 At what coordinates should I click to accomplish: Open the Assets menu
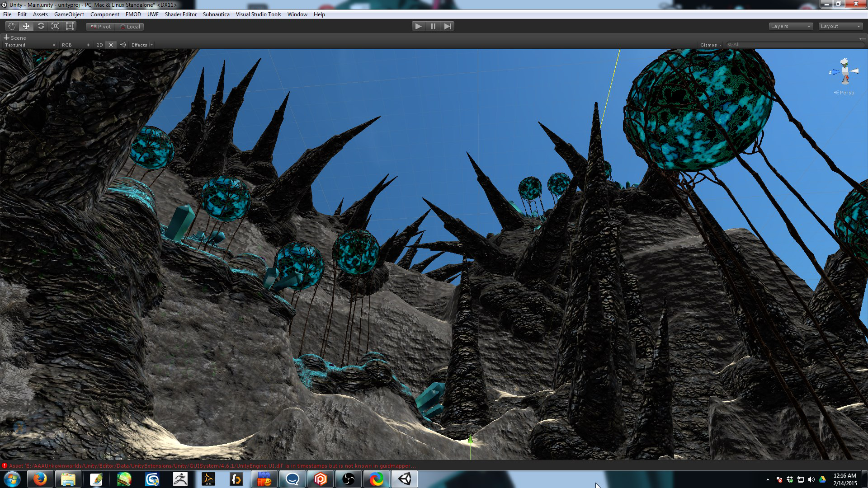40,14
